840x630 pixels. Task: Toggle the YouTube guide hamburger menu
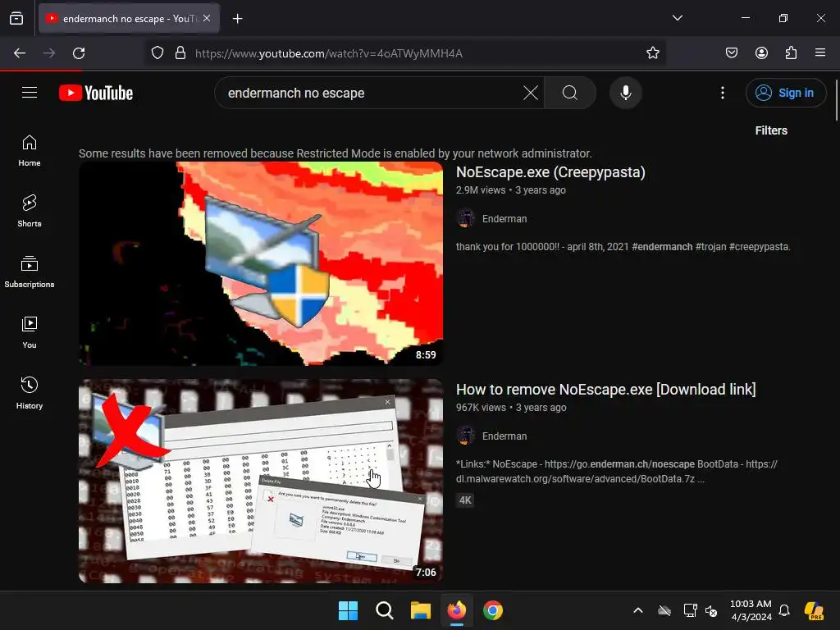click(x=30, y=93)
